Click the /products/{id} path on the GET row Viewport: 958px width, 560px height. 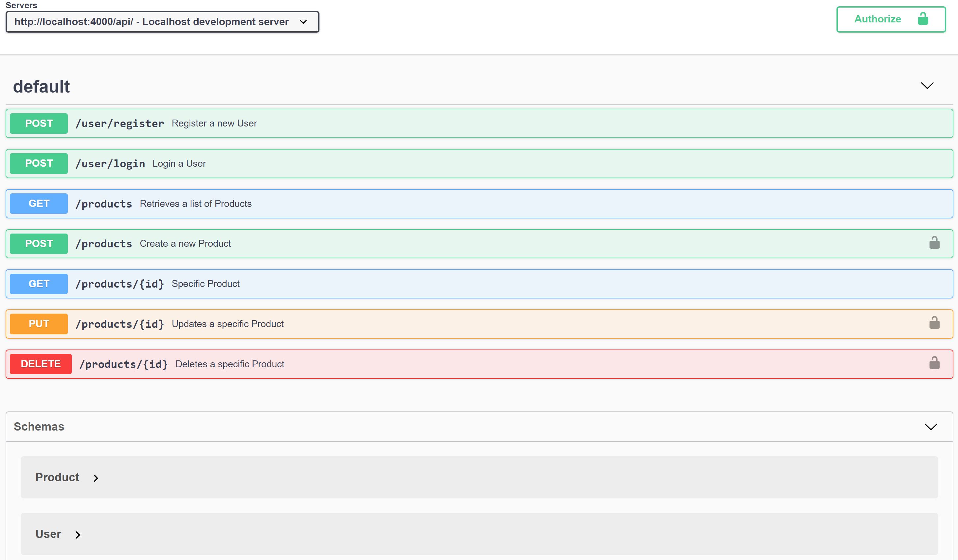119,284
